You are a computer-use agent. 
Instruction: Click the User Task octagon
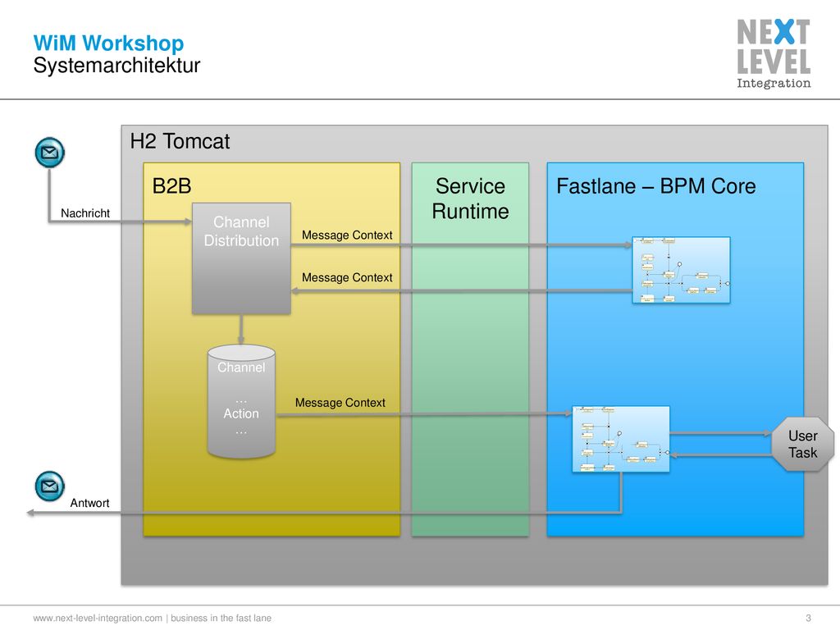pyautogui.click(x=802, y=444)
